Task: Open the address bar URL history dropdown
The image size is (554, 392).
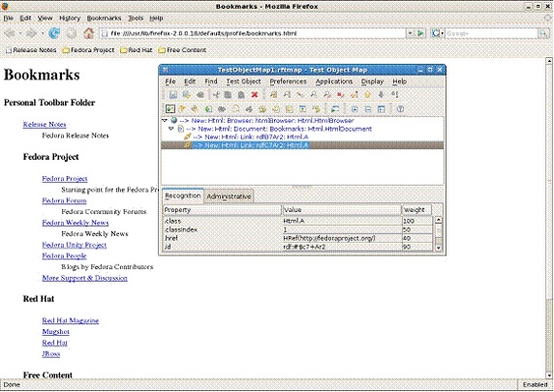Action: 411,33
